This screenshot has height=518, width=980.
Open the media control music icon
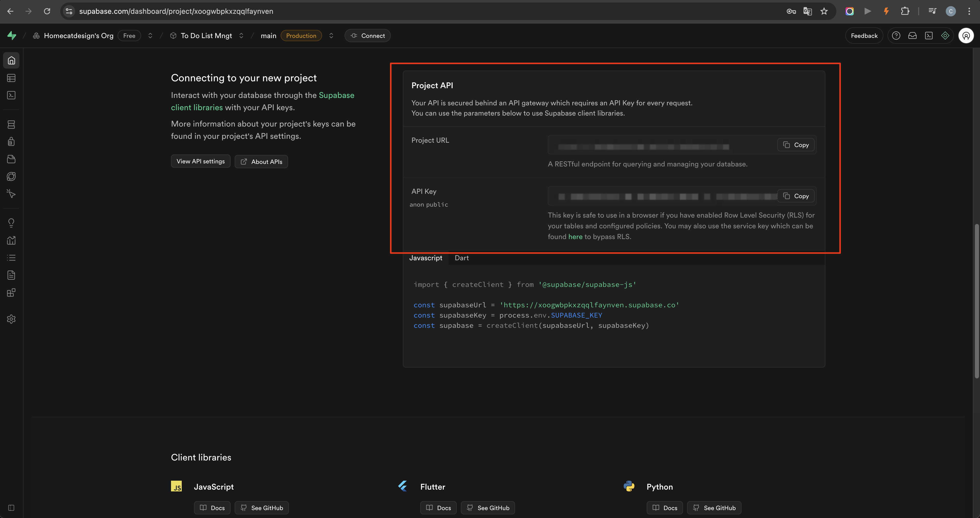[x=932, y=11]
